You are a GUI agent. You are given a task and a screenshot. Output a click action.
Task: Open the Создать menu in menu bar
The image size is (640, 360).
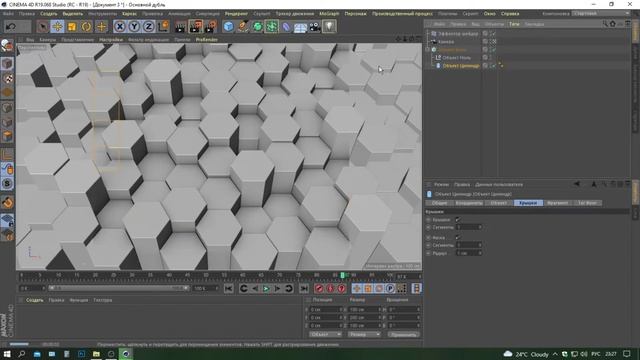click(x=49, y=13)
